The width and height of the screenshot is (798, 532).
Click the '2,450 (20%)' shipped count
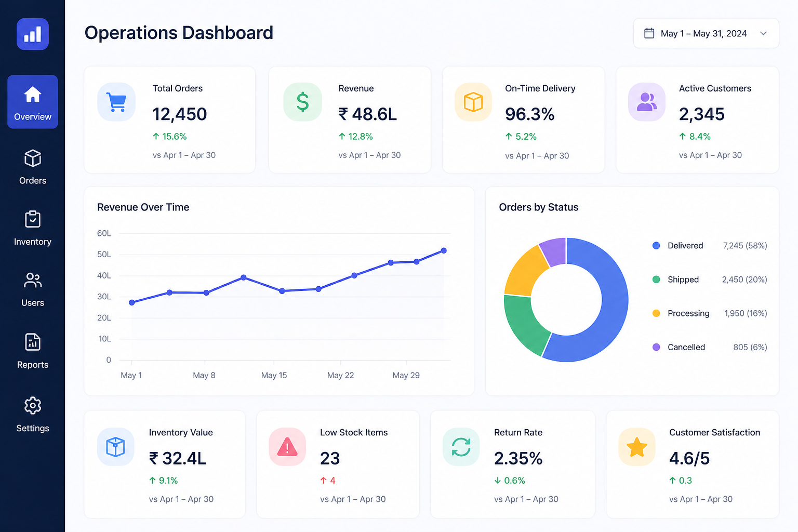(744, 280)
